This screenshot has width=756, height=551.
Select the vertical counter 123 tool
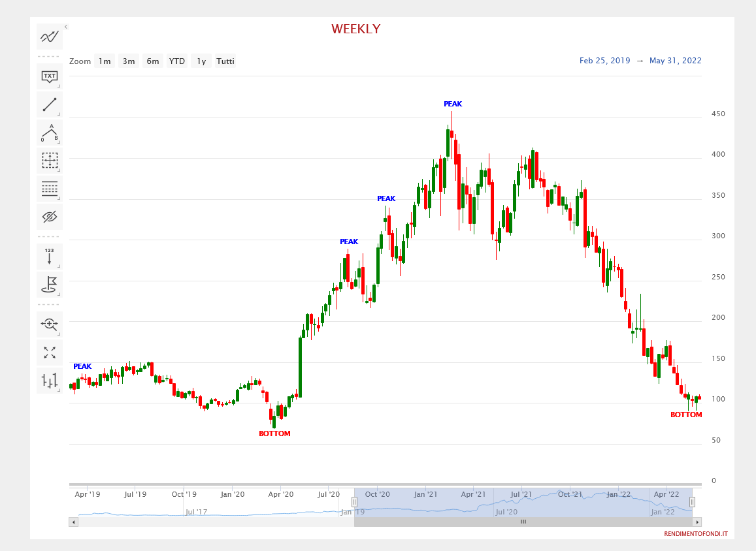[50, 256]
